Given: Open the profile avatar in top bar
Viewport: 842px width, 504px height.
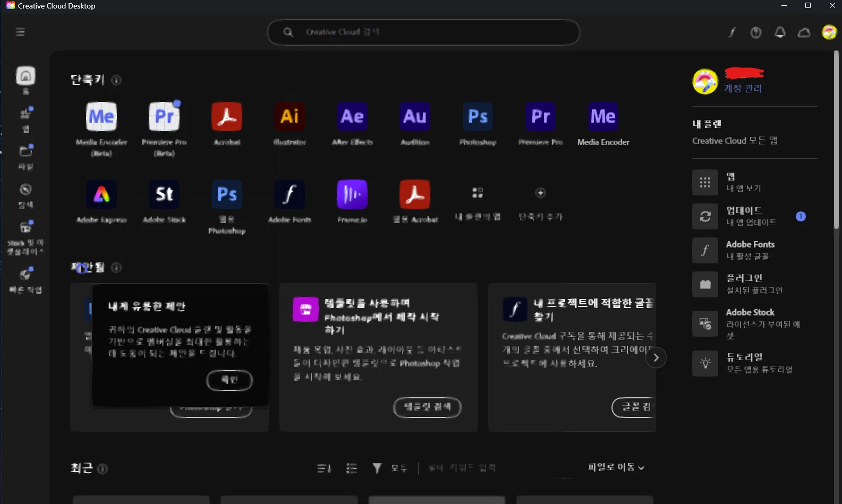Looking at the screenshot, I should pos(829,32).
